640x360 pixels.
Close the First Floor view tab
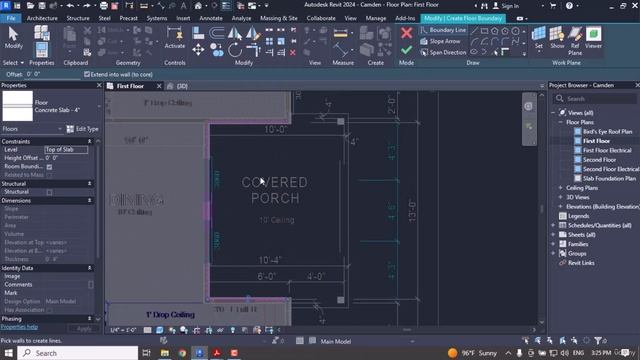(x=159, y=86)
